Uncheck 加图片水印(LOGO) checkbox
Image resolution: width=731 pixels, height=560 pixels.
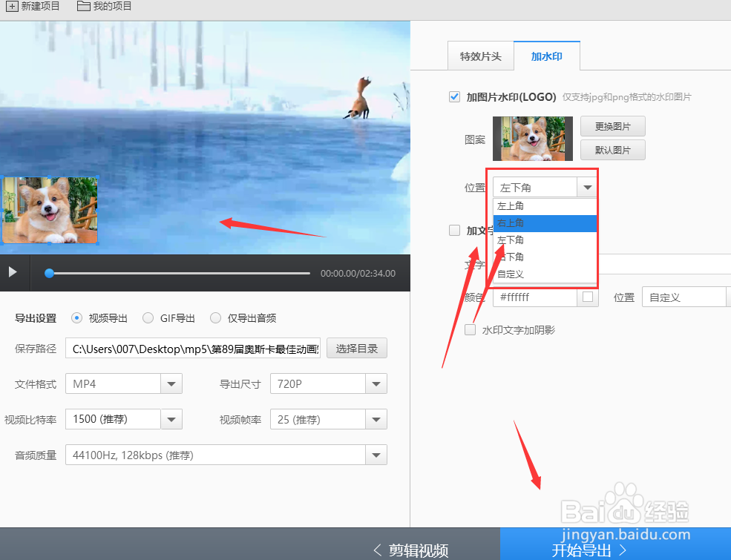click(x=454, y=96)
